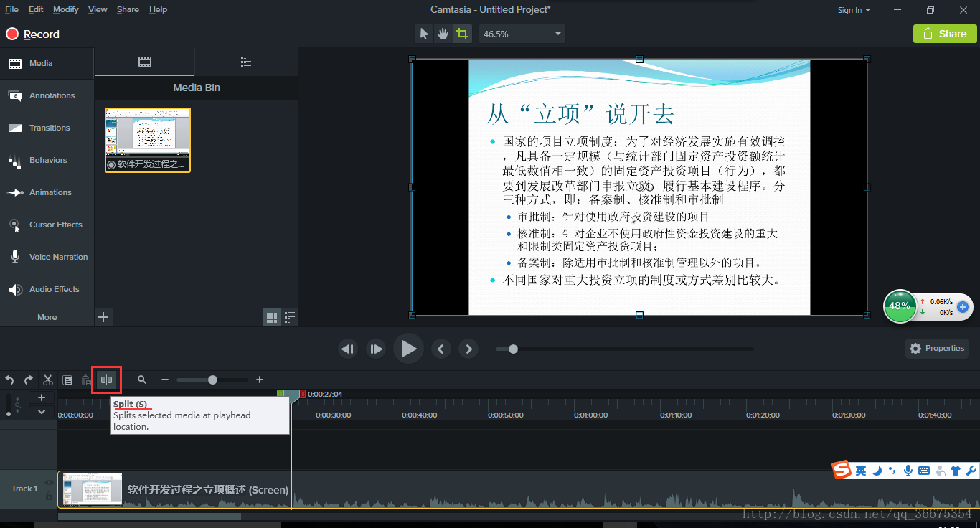Jump to previous clip arrow

(x=440, y=349)
